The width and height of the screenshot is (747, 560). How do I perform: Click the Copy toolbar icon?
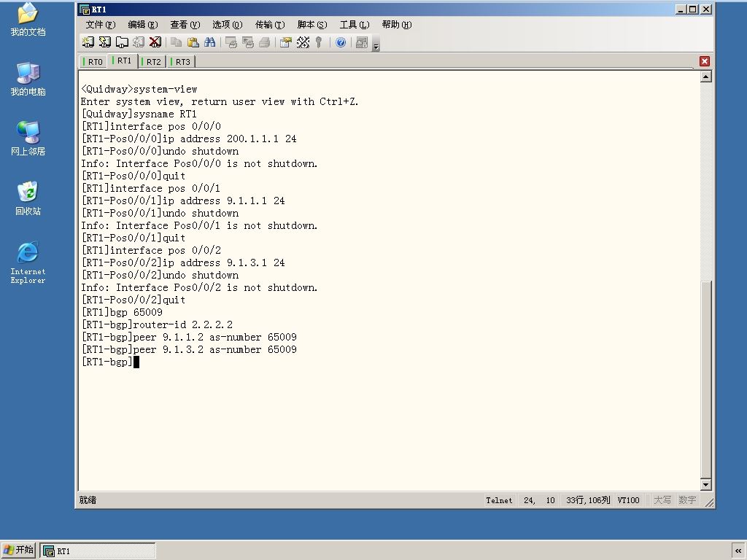(177, 42)
